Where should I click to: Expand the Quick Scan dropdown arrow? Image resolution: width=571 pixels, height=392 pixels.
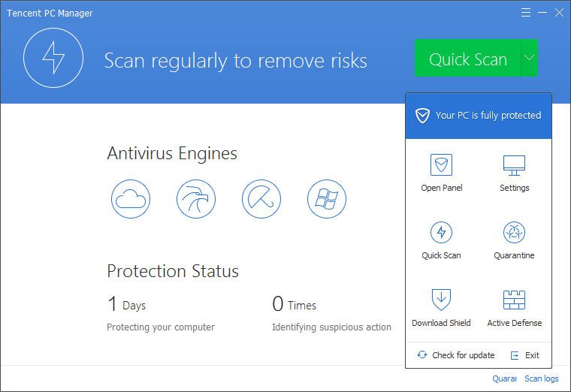coord(529,59)
